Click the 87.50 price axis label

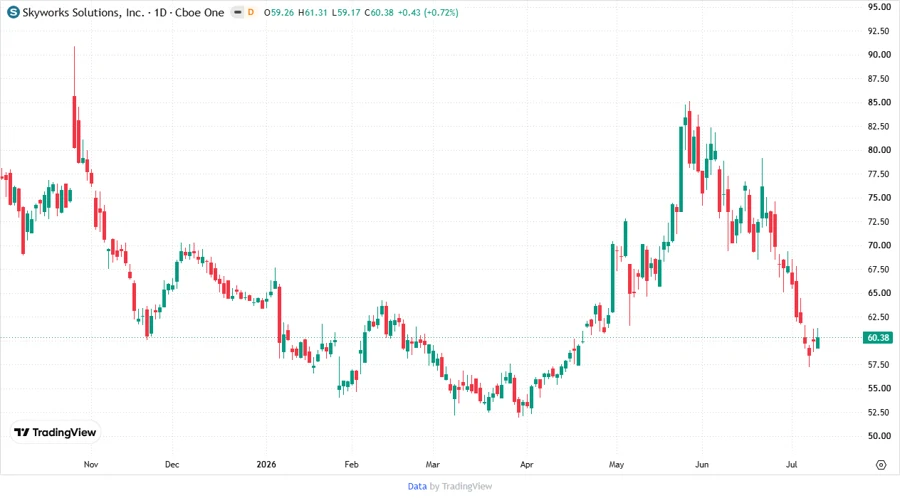879,79
